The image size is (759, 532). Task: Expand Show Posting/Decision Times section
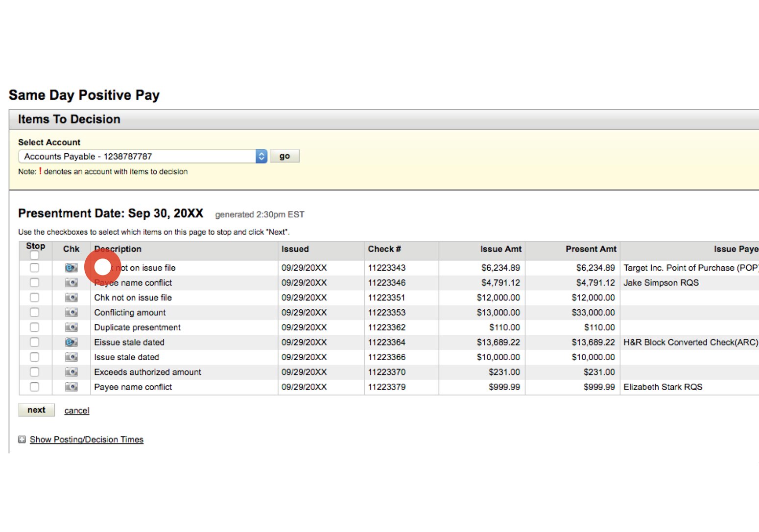click(x=22, y=439)
